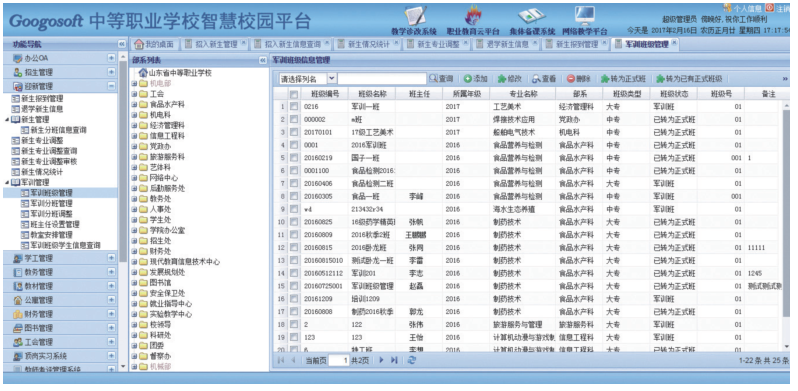Switch to 招入新生管理 tab
Screen dimensions: 798x391
point(215,44)
